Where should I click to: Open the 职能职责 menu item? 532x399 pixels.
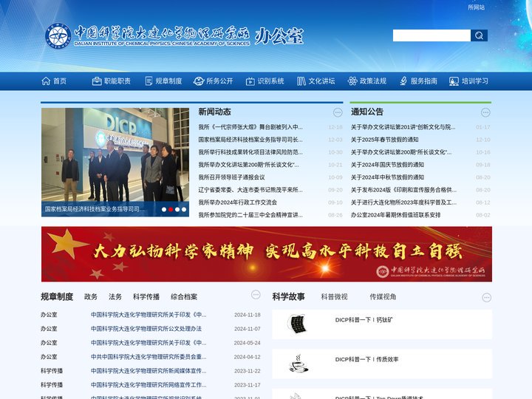point(117,81)
